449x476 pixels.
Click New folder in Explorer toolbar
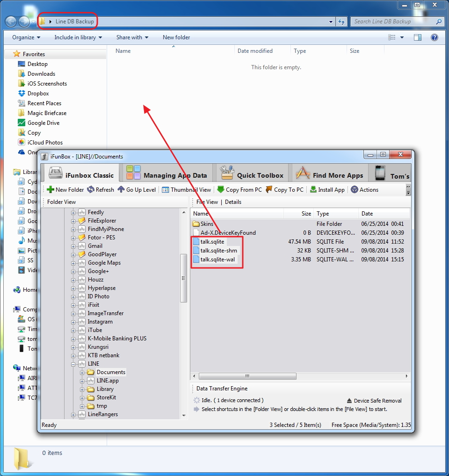176,37
